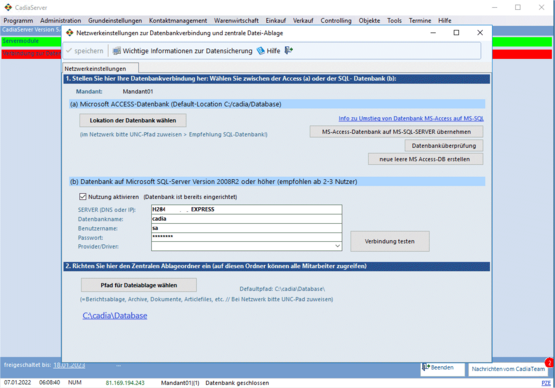Viewport: 555px width, 388px height.
Task: Click Datenbanküberprüfung button
Action: point(444,146)
